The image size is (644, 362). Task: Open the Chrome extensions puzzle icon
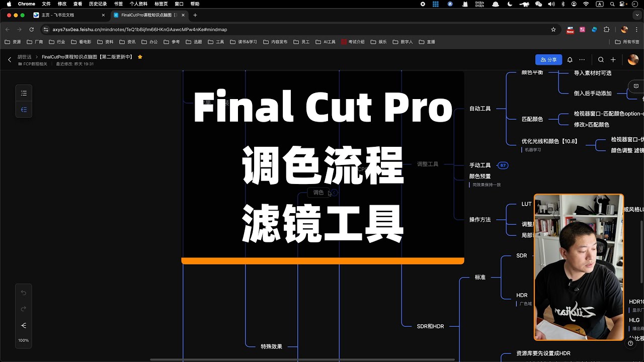coord(606,30)
